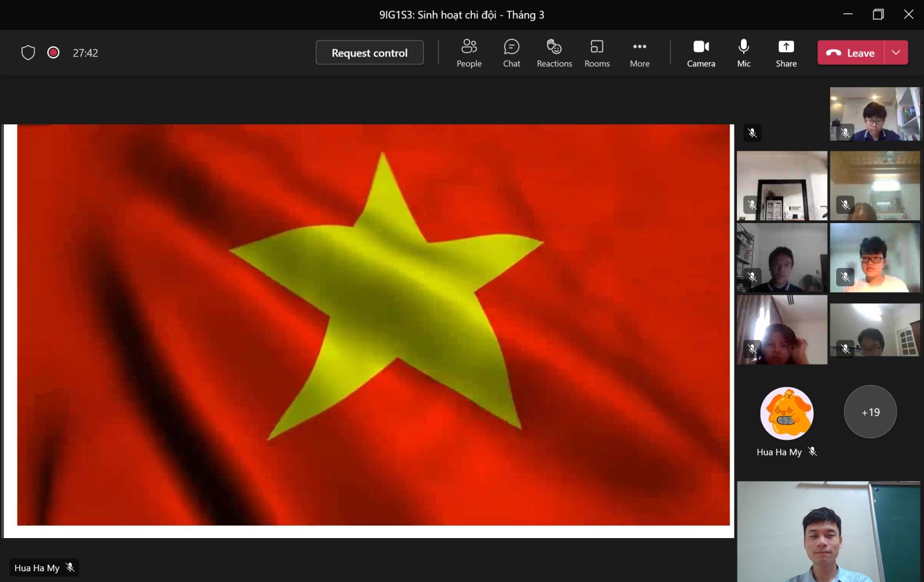This screenshot has width=924, height=582.
Task: Click muted mic icon beside Hua Ha My avatar name
Action: [813, 451]
